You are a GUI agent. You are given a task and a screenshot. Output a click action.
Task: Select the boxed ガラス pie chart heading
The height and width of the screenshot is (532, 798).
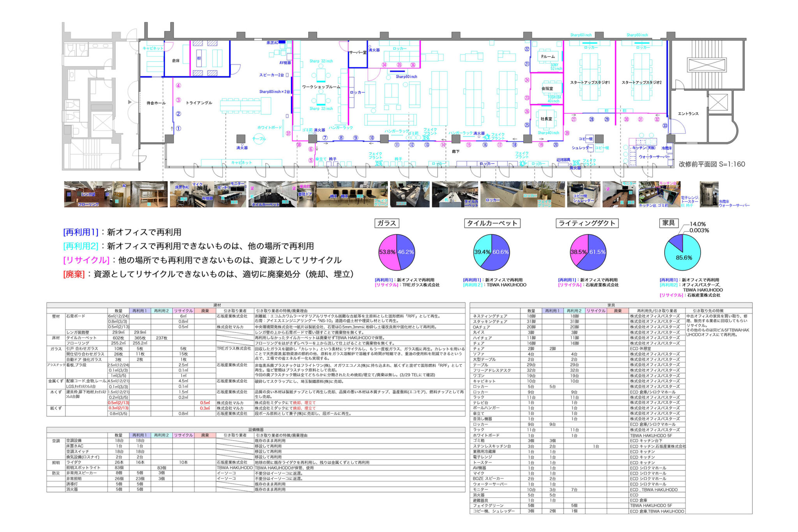point(387,223)
